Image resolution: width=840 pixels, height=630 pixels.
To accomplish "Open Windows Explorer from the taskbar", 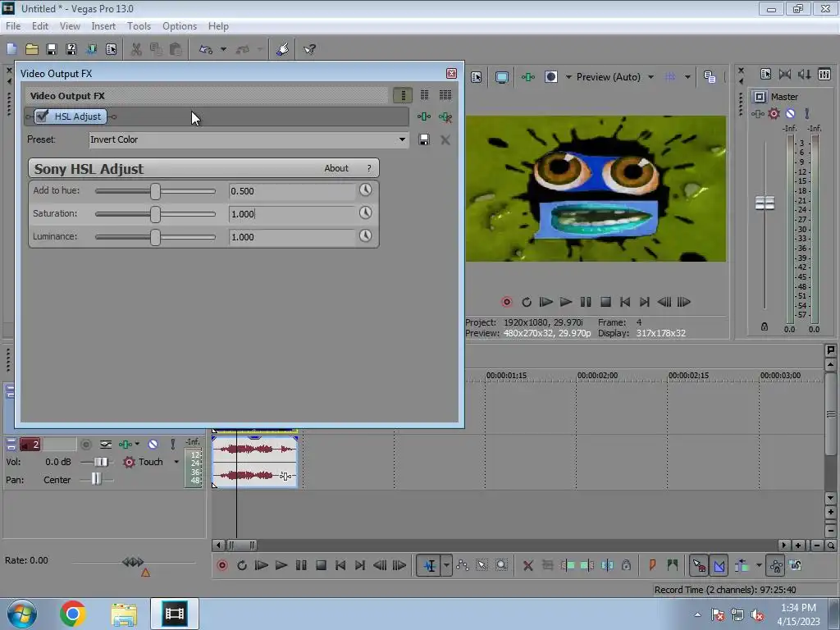I will 124,614.
